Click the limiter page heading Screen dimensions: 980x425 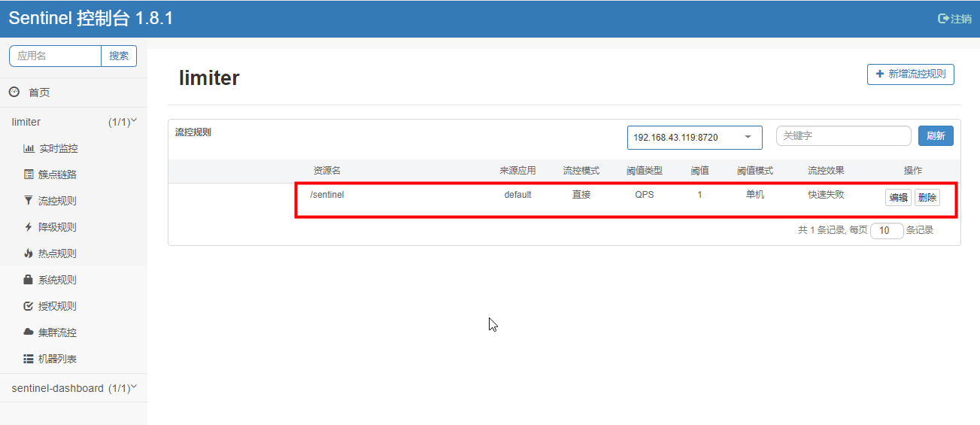(209, 77)
